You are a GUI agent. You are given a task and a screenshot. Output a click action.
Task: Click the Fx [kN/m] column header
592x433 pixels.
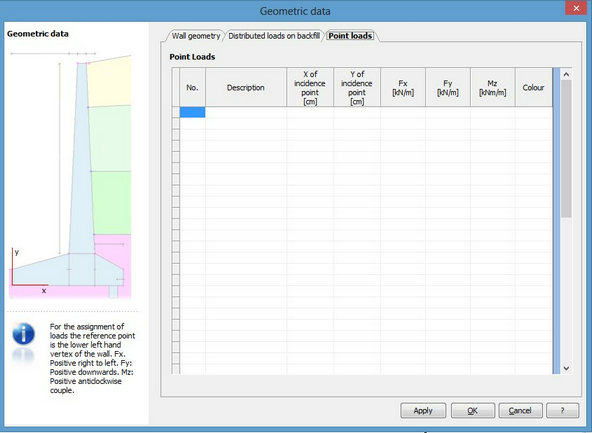[x=403, y=88]
